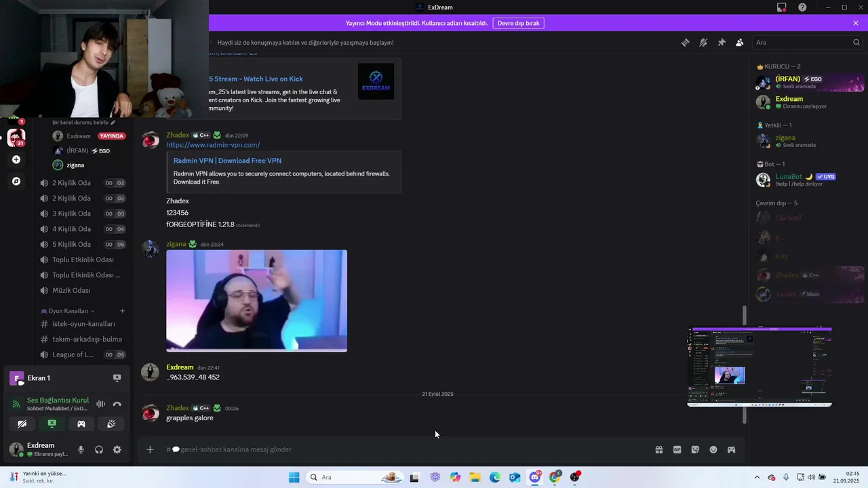Open the radmin-vpn.com link
The image size is (868, 488).
(x=213, y=145)
